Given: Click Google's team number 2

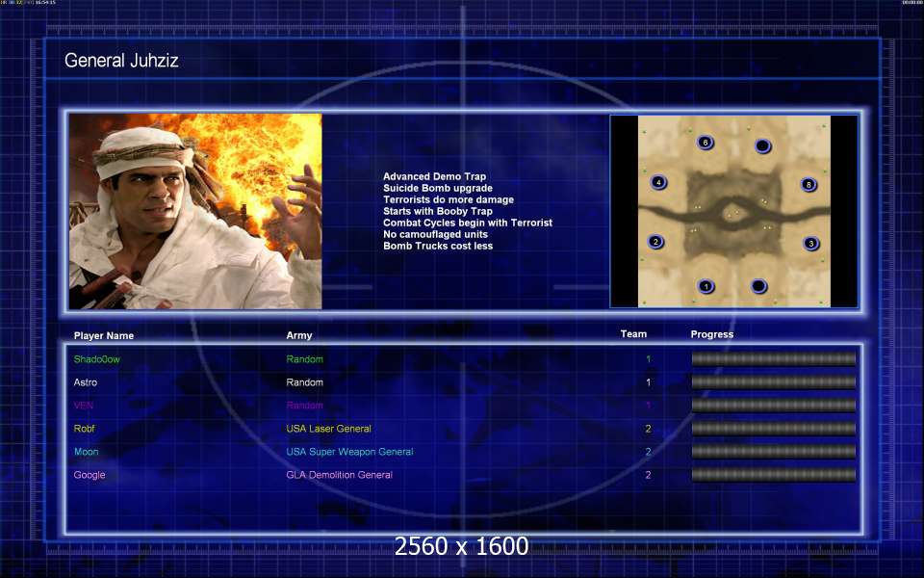Looking at the screenshot, I should coord(648,475).
